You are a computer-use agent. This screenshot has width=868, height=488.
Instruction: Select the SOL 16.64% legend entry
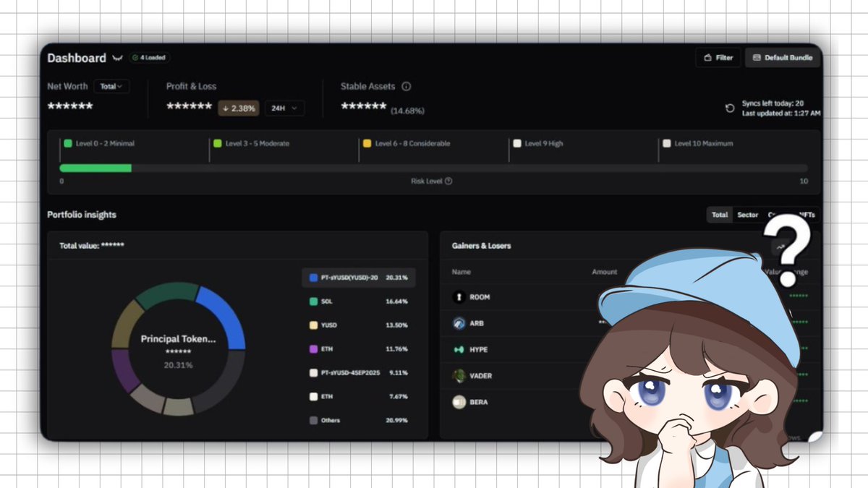(x=358, y=301)
